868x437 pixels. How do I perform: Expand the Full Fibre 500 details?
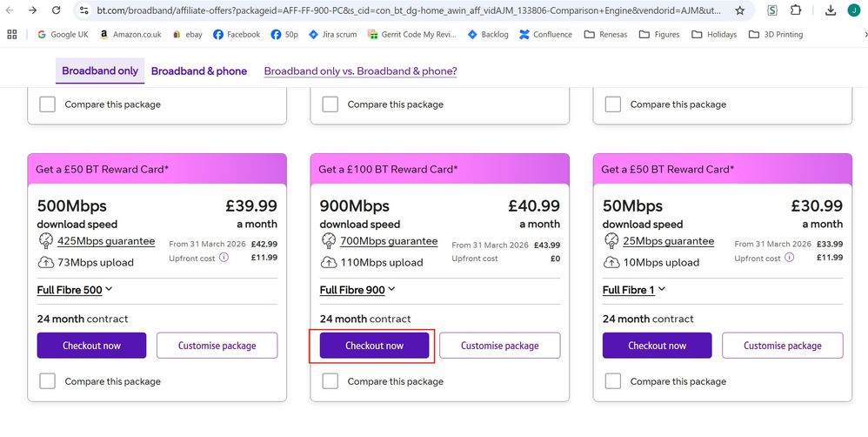point(75,290)
